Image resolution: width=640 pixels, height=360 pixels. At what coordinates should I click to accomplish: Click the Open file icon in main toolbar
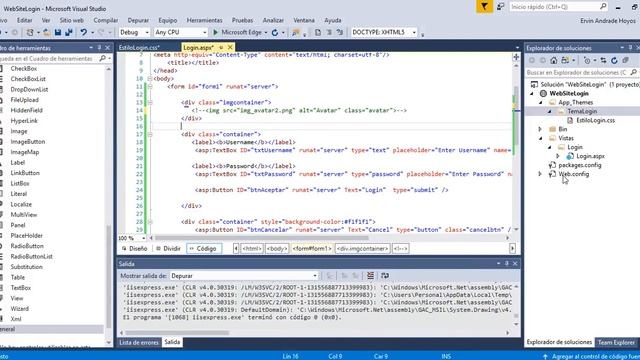coord(47,32)
